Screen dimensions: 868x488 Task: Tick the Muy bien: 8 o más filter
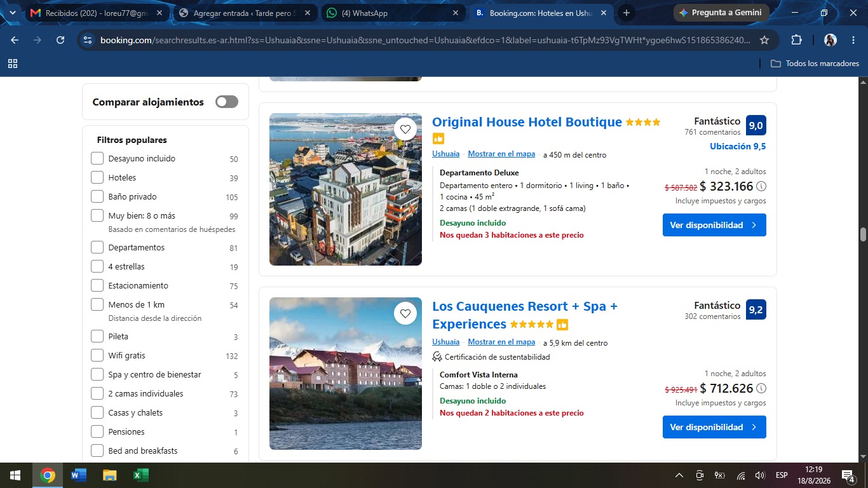click(97, 215)
